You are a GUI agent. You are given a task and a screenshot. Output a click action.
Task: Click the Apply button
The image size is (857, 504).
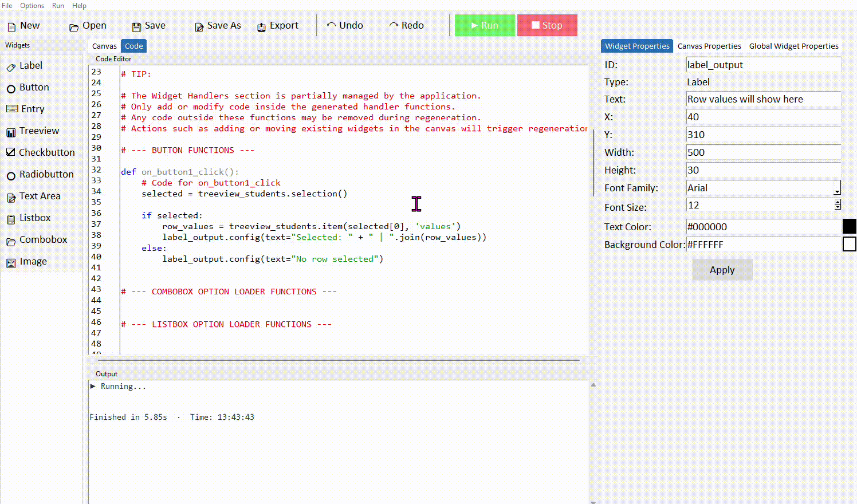pyautogui.click(x=722, y=270)
